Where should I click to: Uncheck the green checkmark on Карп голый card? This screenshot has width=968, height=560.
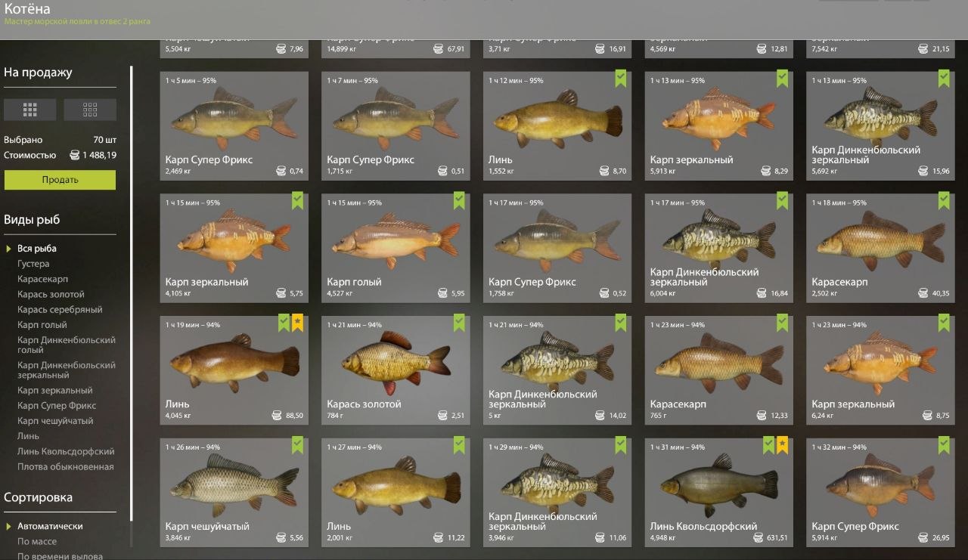(459, 201)
